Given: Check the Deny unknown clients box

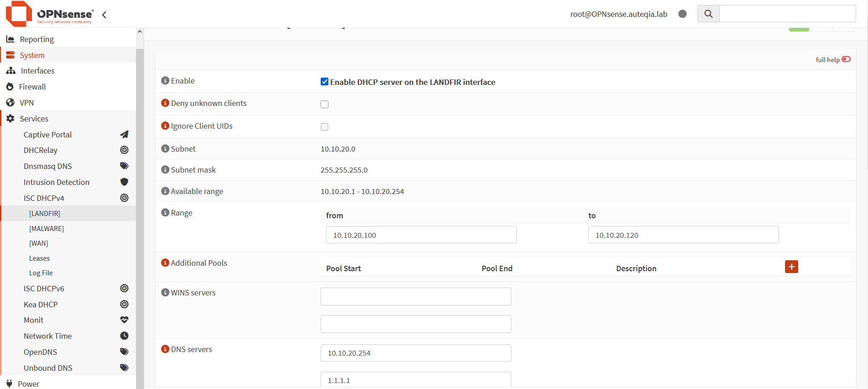Looking at the screenshot, I should pos(324,104).
